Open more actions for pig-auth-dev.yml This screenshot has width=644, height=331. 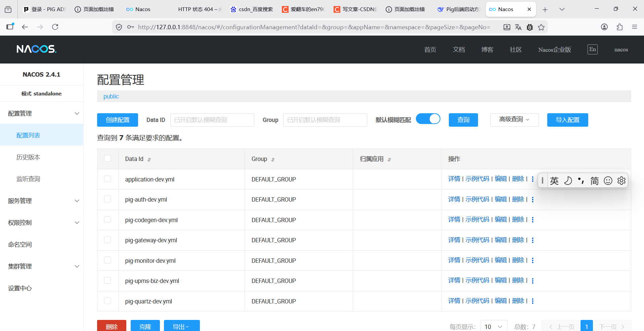pyautogui.click(x=533, y=200)
